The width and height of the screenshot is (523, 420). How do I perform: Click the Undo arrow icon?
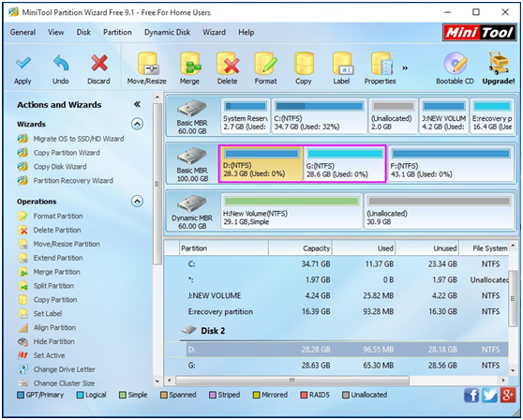point(60,63)
